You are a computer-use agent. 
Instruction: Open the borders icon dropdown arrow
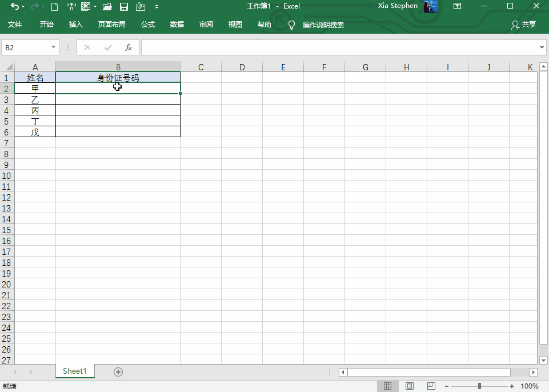point(95,7)
